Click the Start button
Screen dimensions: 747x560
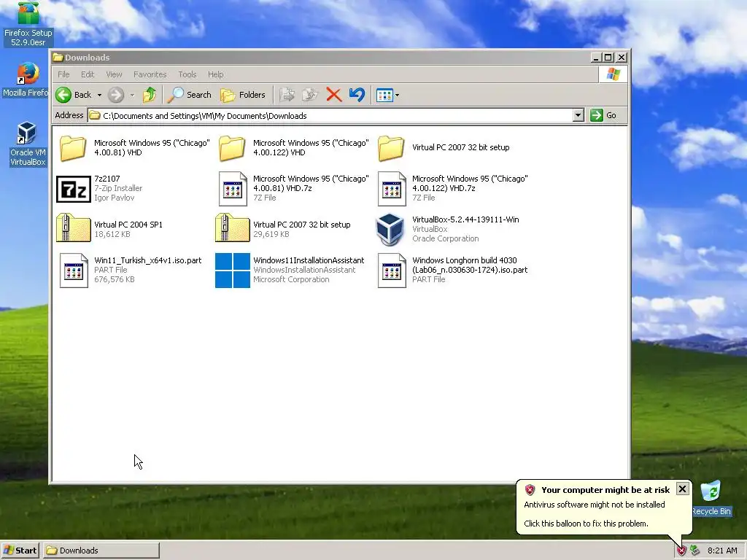(20, 551)
